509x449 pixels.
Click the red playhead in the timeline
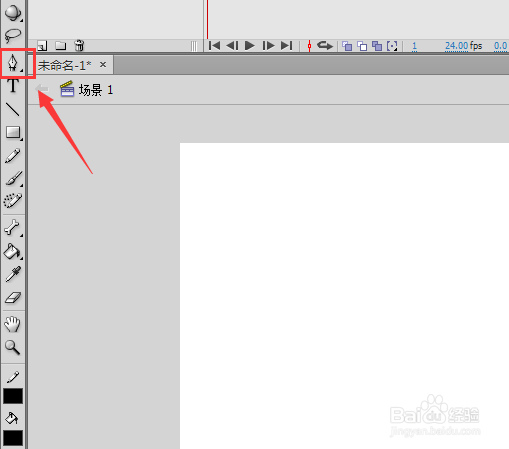click(207, 19)
